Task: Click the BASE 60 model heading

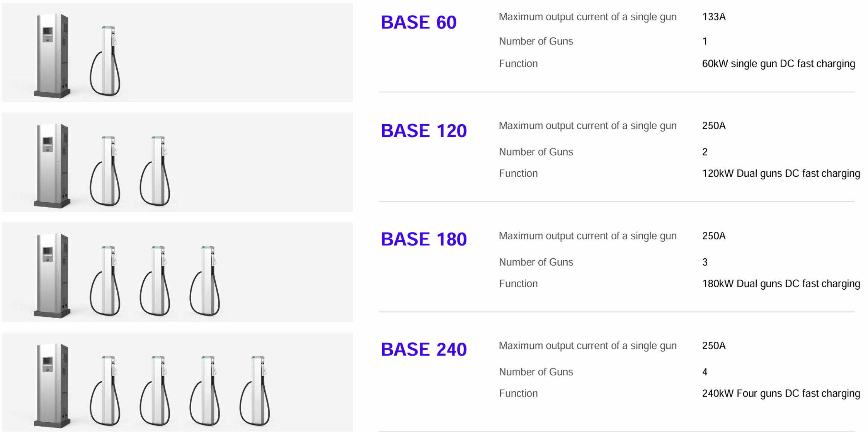Action: pos(419,22)
